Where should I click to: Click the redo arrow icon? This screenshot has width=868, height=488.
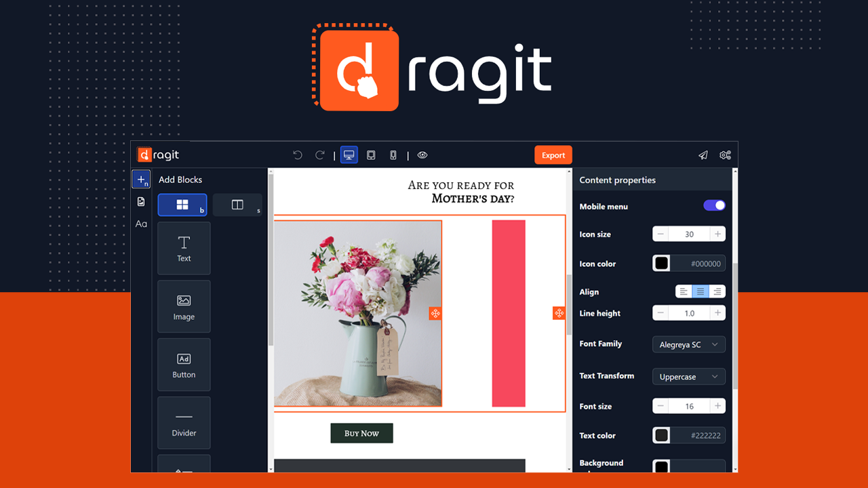click(320, 155)
